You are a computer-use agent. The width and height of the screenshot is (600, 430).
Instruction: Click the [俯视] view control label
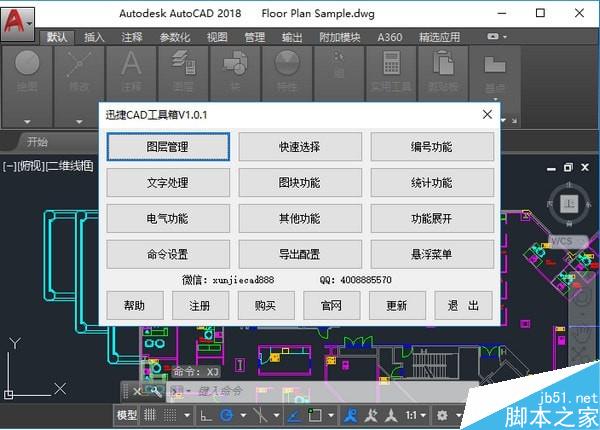click(30, 166)
